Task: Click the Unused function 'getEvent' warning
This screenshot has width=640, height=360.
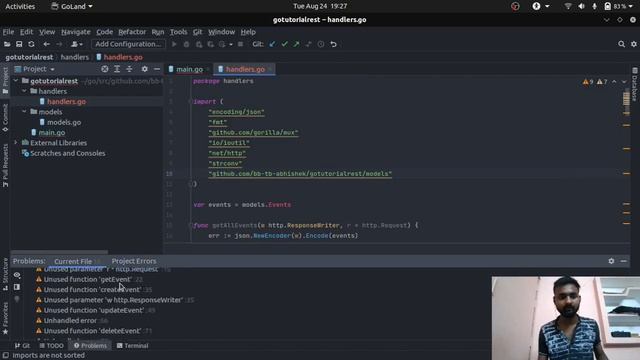Action: (88, 280)
